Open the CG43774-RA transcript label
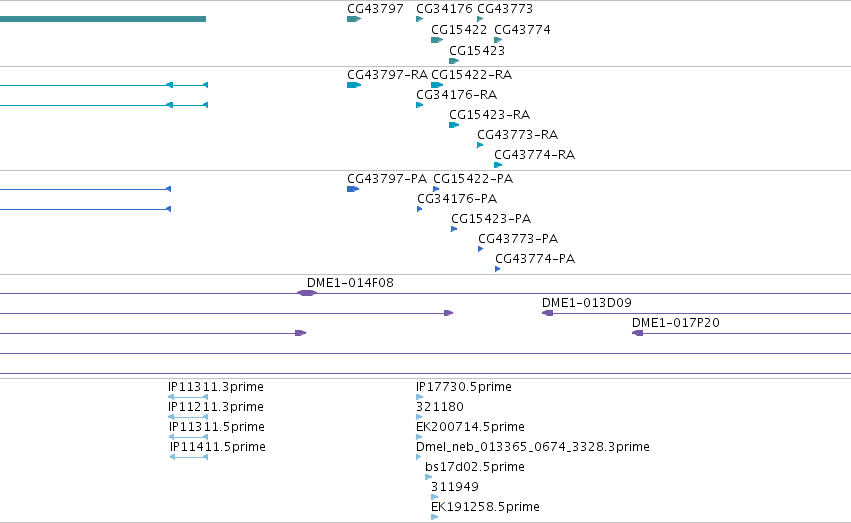The height and width of the screenshot is (523, 851). [x=534, y=155]
